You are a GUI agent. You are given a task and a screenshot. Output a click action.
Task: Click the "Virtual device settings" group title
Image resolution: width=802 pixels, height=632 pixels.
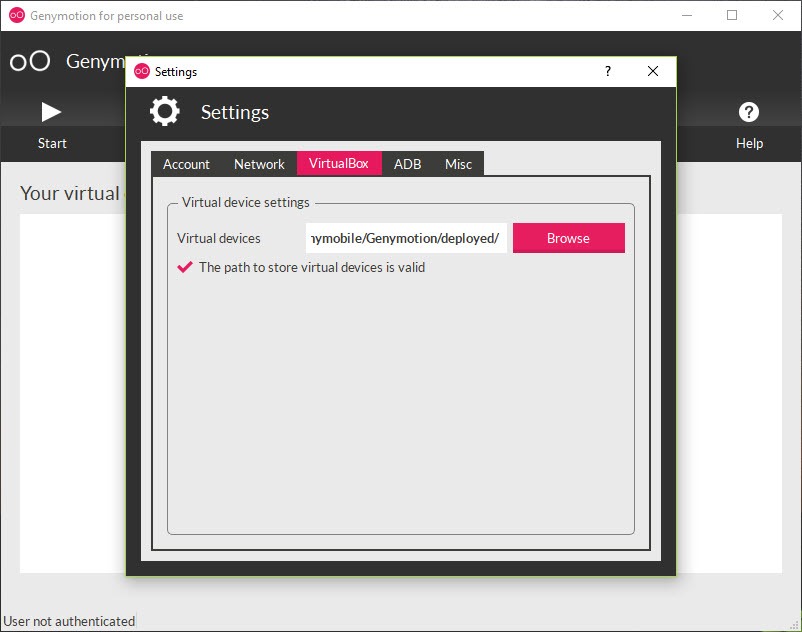(246, 202)
